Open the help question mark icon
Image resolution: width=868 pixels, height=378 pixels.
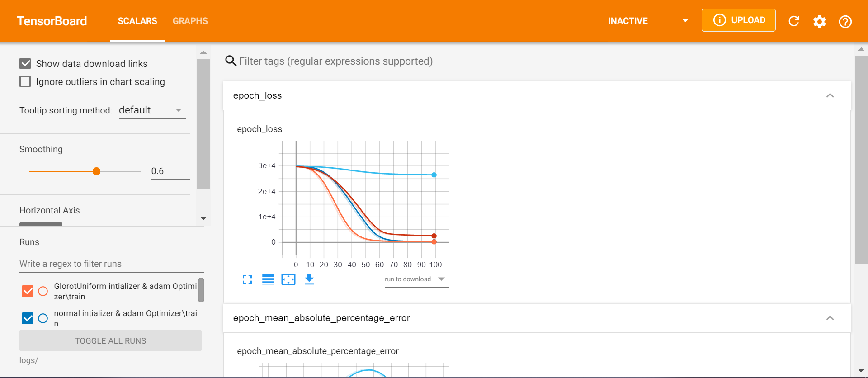(845, 21)
